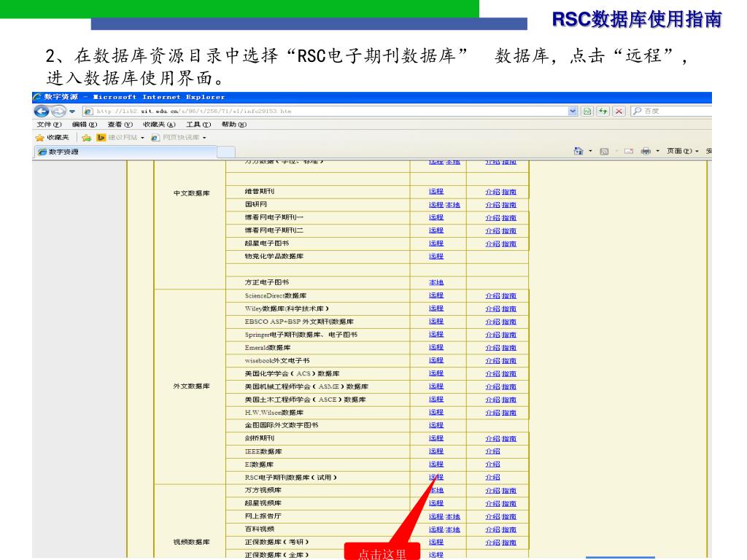Screen dimensions: 747x560
Task: Open the 工具(T) menu
Action: click(x=198, y=125)
